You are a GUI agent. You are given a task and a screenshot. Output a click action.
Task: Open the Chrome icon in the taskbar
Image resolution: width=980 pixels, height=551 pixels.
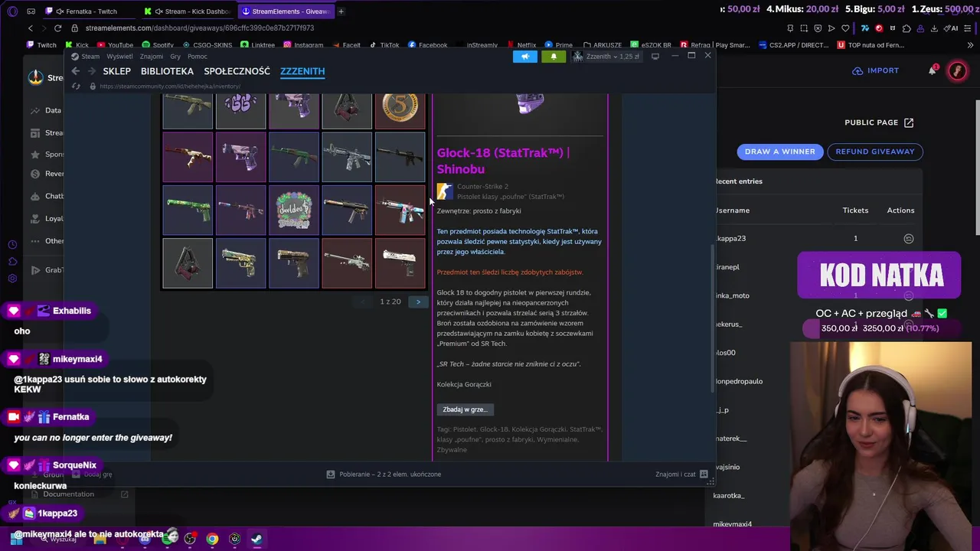(x=212, y=539)
